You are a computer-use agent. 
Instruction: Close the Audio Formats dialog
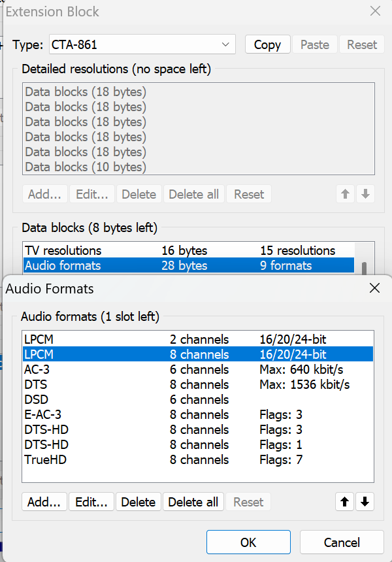click(374, 288)
